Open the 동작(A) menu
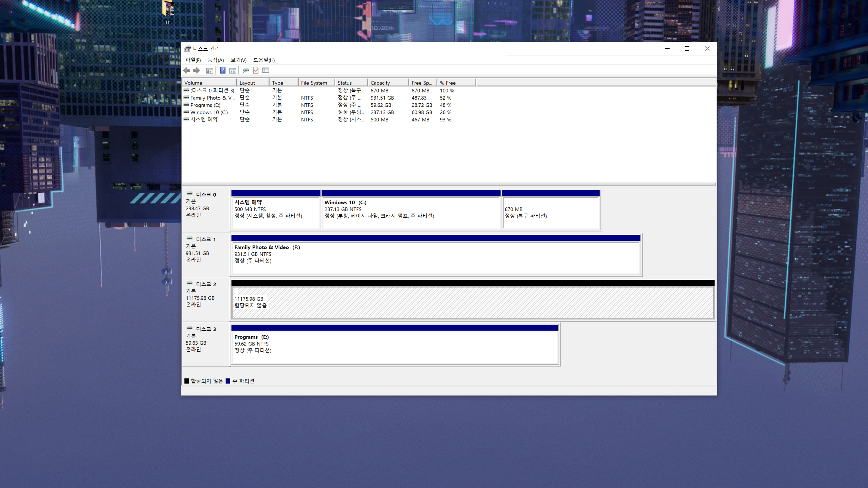 click(x=216, y=60)
